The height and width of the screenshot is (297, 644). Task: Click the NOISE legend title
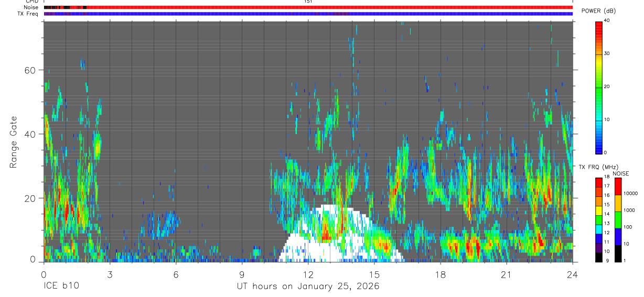point(621,173)
